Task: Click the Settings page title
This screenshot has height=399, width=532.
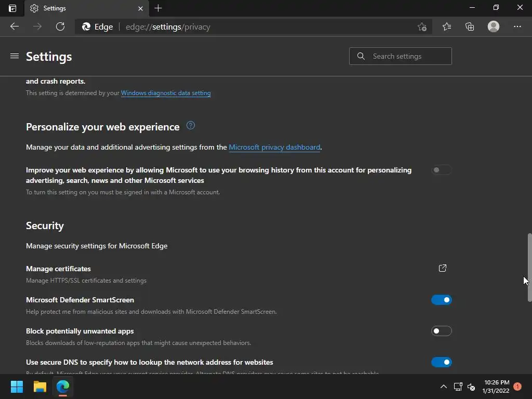Action: click(49, 56)
